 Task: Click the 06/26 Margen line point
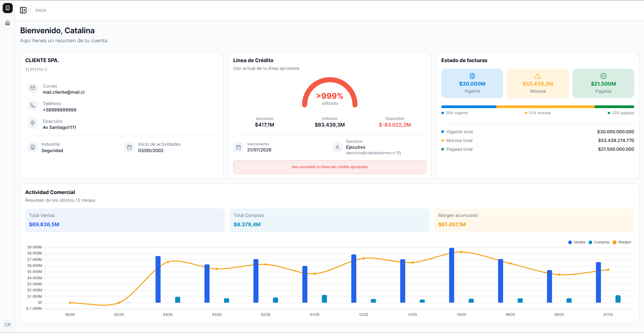[70, 303]
